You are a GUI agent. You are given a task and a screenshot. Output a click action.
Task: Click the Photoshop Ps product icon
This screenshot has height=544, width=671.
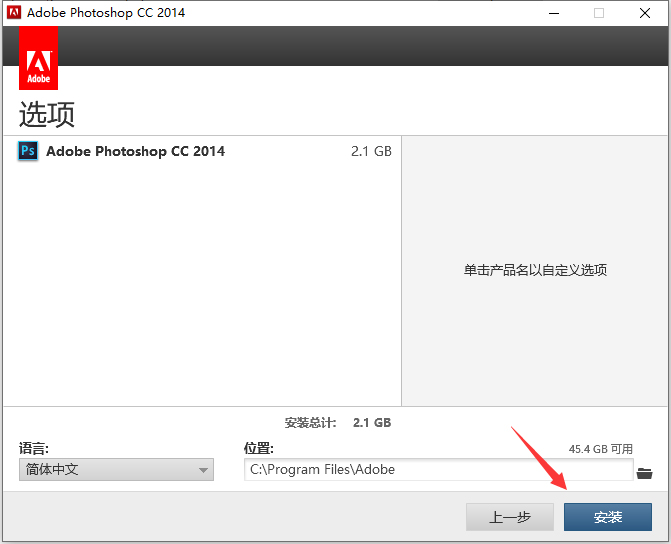click(x=28, y=151)
